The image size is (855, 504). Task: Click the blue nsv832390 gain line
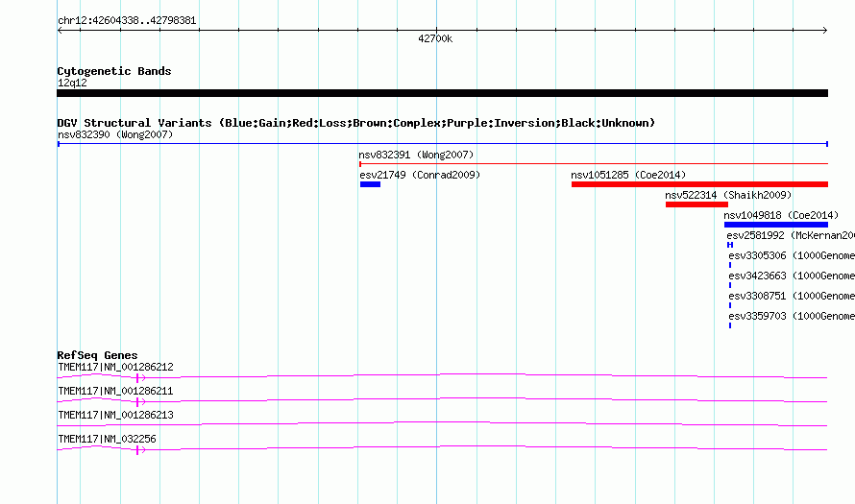pyautogui.click(x=442, y=144)
